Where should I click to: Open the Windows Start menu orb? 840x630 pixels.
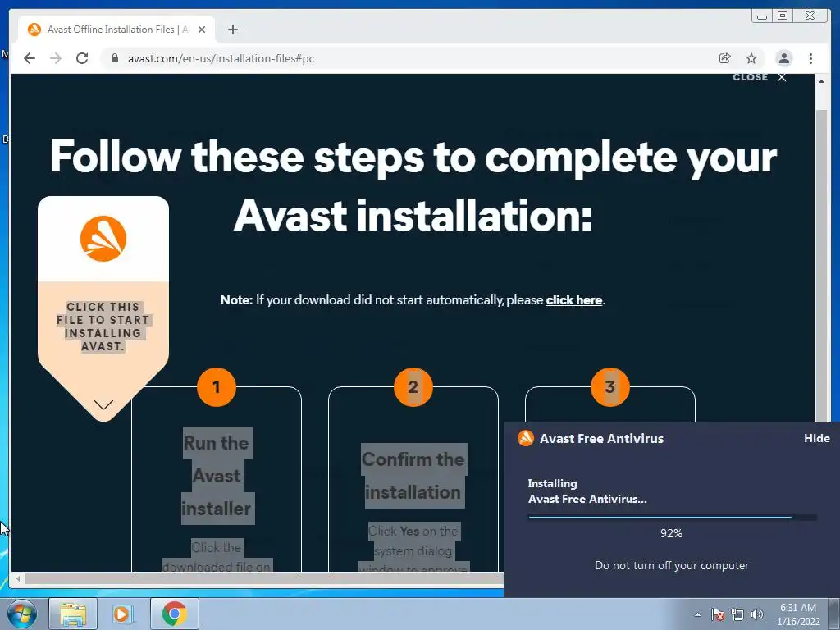coord(21,614)
